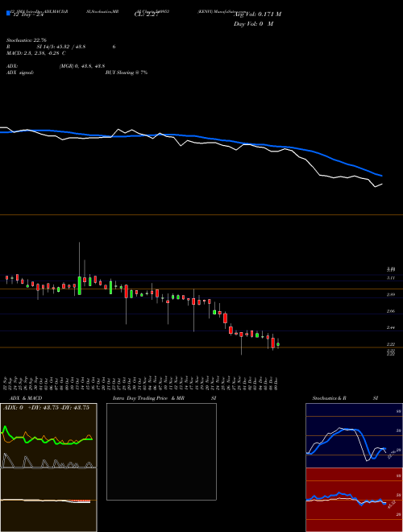Screen dimensions: 403x532
Task: Click the 'Stochastics: 22.76' reading
Action: pyautogui.click(x=27, y=40)
